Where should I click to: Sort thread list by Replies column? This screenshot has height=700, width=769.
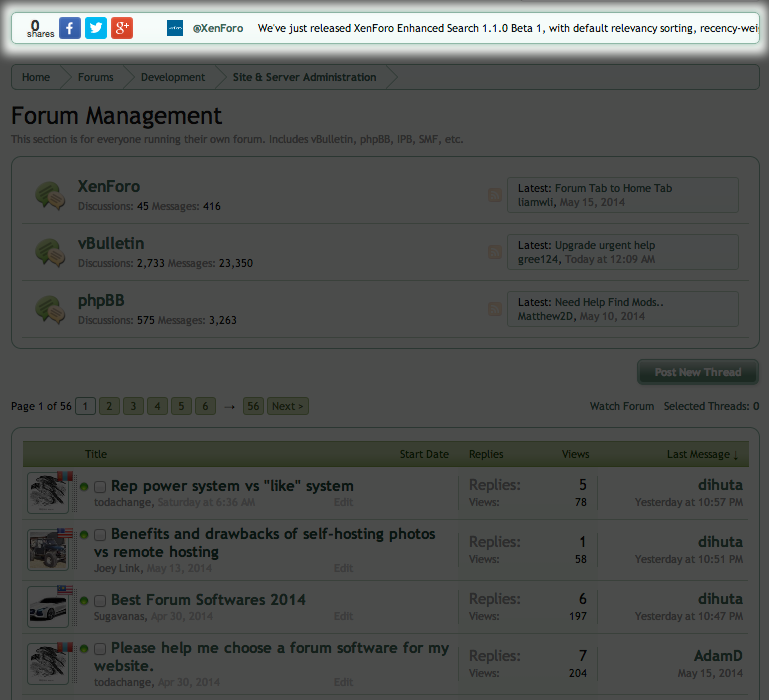click(x=486, y=454)
